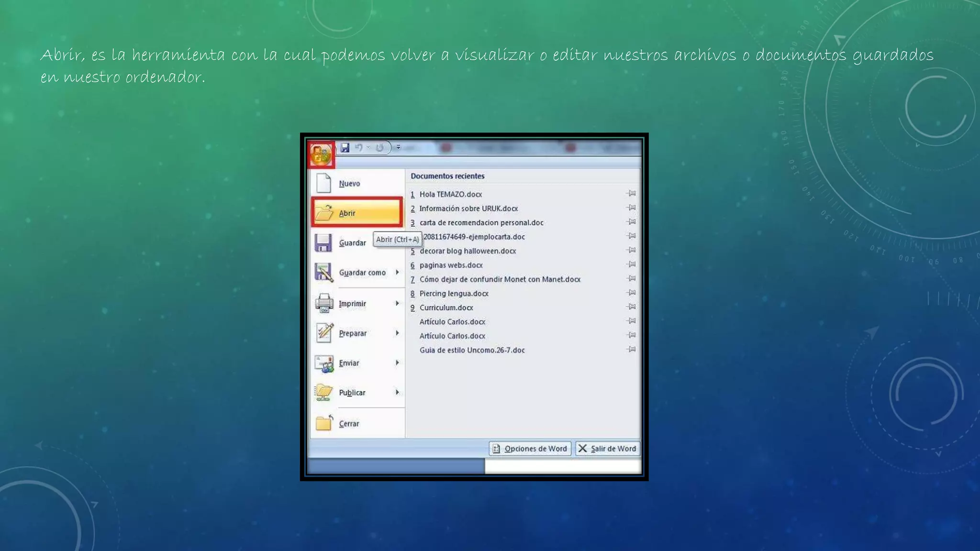Click the Save floppy icon in quick access toolbar
Screen dimensions: 980x551
click(x=345, y=148)
